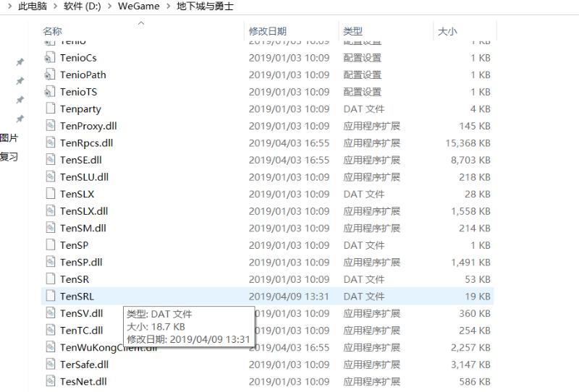Select the file name Tenparty
The height and width of the screenshot is (392, 579).
[80, 109]
